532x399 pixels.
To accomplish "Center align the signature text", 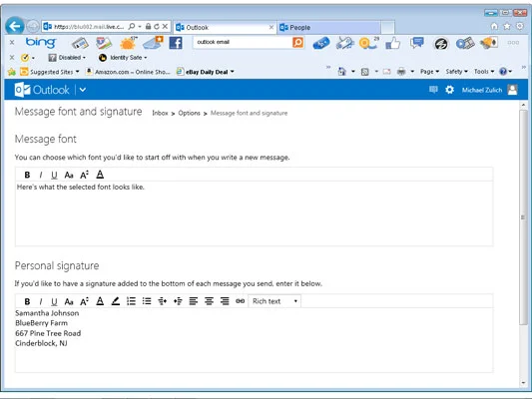I will [209, 301].
